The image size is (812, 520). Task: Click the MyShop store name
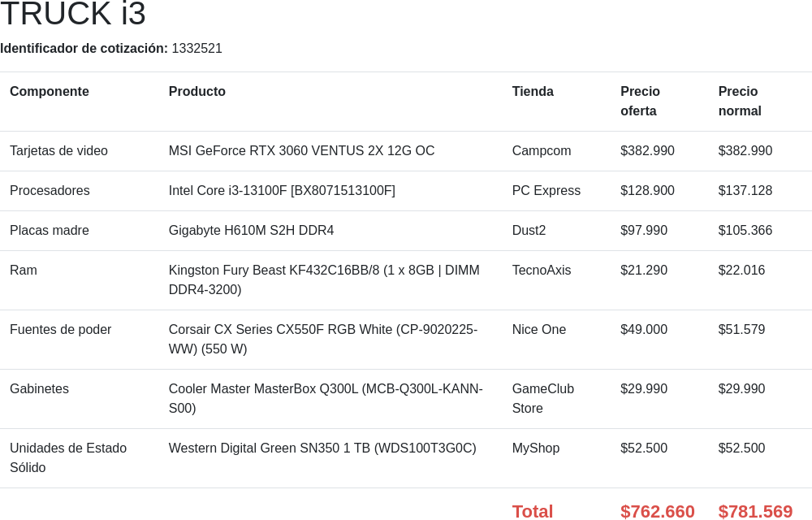click(x=535, y=448)
